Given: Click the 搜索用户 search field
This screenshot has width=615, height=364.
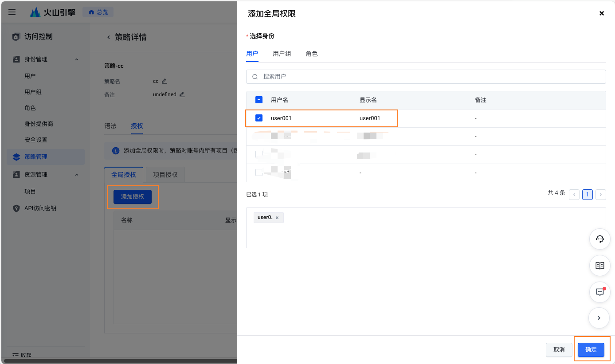Looking at the screenshot, I should click(426, 77).
